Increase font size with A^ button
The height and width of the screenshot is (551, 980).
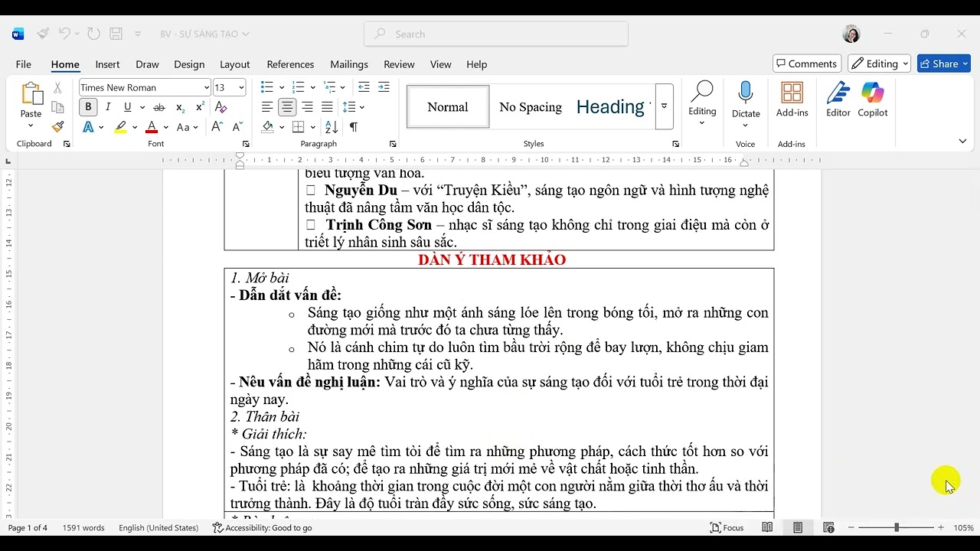tap(217, 127)
